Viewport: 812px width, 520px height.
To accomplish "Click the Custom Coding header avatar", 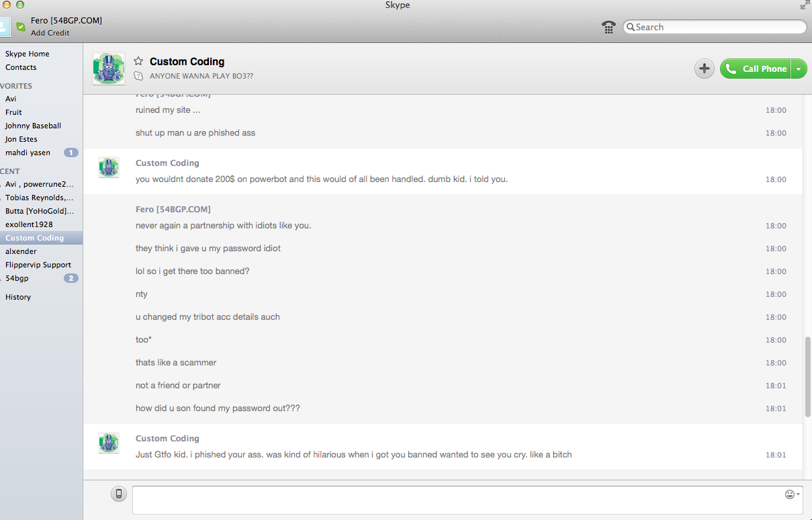I will pyautogui.click(x=108, y=69).
